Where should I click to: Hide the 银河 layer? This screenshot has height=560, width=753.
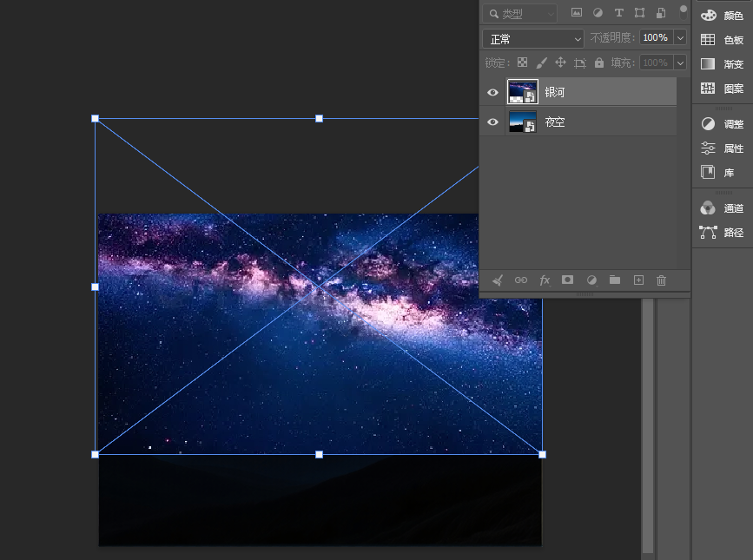click(x=492, y=92)
